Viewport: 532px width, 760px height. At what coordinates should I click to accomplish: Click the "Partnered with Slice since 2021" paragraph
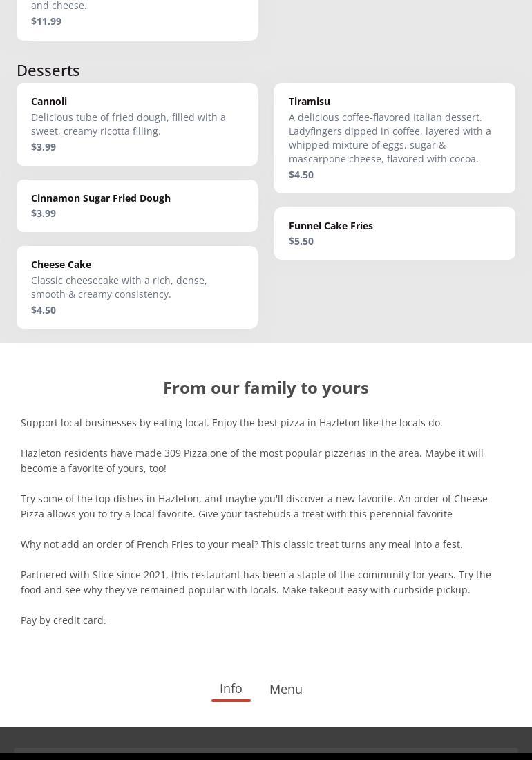pyautogui.click(x=256, y=582)
